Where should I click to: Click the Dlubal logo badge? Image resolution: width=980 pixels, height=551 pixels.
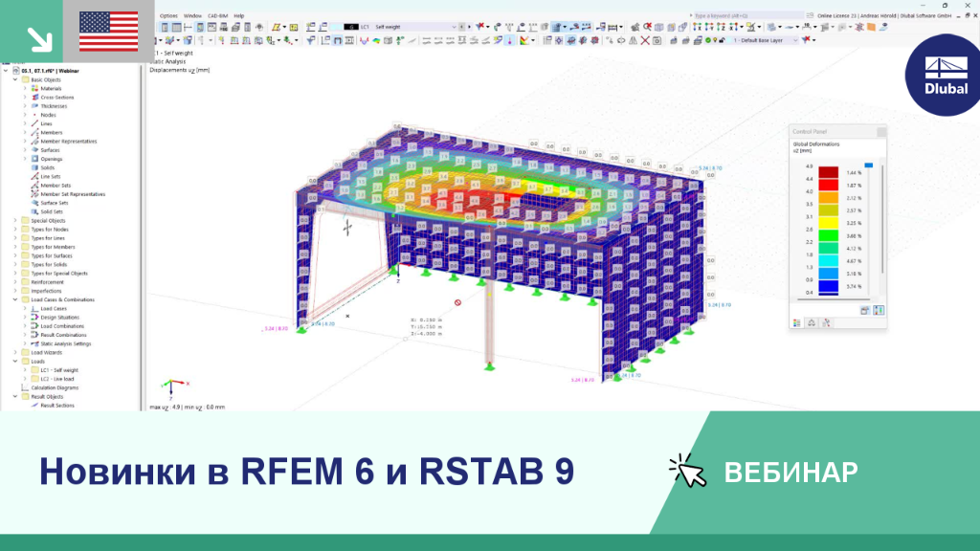(944, 75)
